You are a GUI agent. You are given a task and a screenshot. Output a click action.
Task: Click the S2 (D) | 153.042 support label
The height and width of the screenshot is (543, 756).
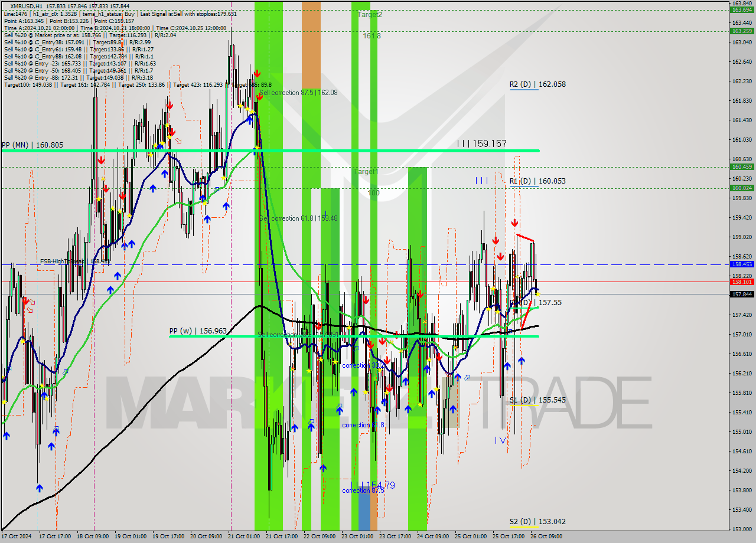[x=537, y=522]
